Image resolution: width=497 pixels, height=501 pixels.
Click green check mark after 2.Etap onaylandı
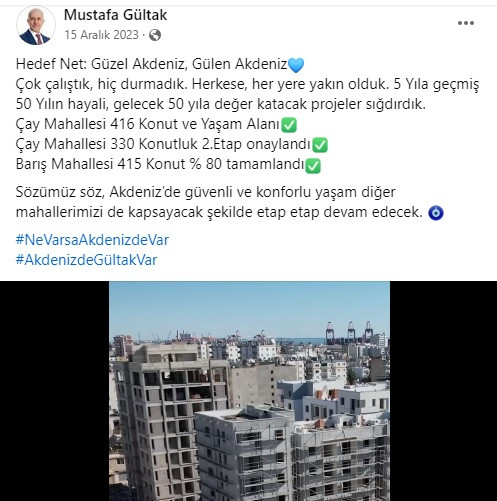coord(320,145)
